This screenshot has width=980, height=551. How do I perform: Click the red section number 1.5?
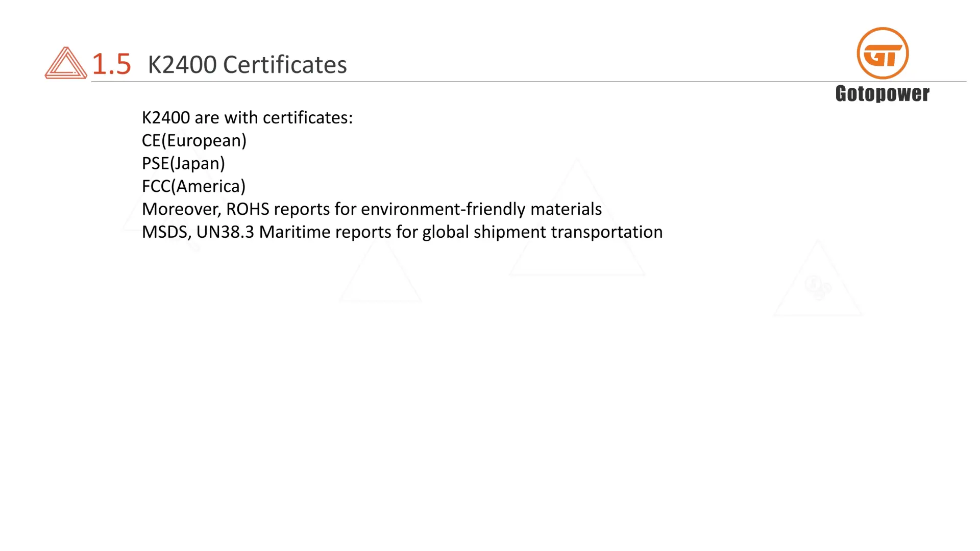pos(111,64)
